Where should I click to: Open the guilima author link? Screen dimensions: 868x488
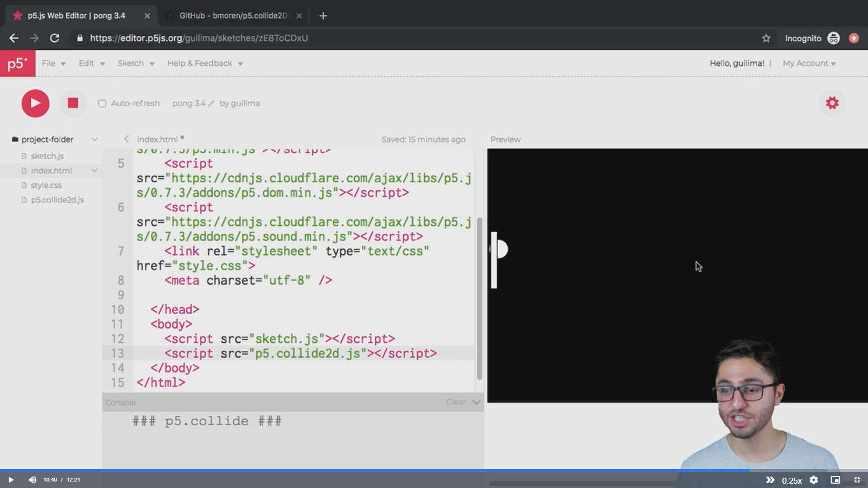245,104
